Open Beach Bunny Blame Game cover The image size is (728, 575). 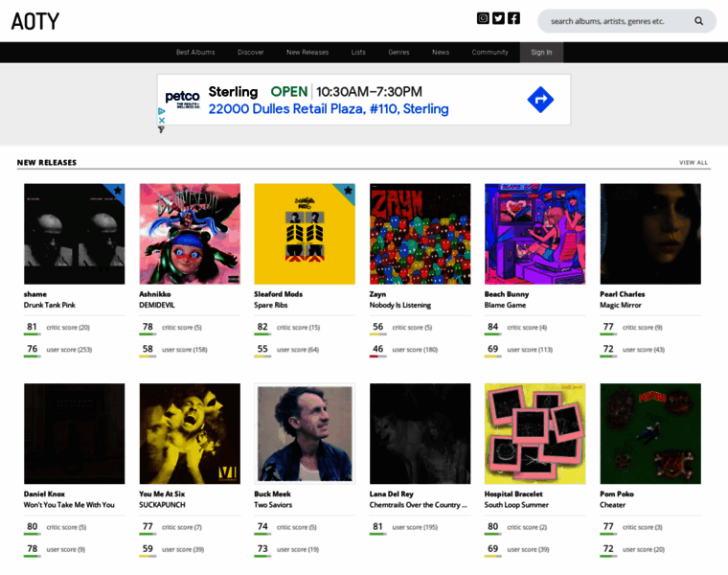535,234
